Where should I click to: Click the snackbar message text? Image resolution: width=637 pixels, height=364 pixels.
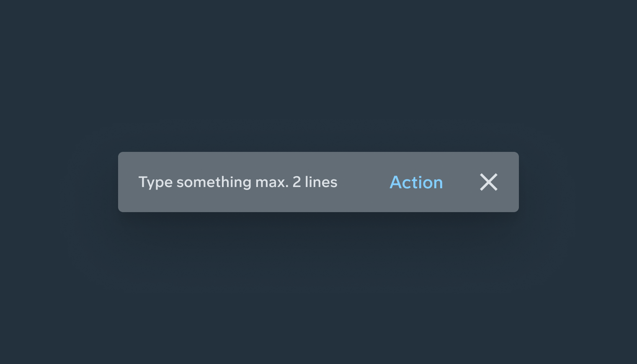coord(237,182)
